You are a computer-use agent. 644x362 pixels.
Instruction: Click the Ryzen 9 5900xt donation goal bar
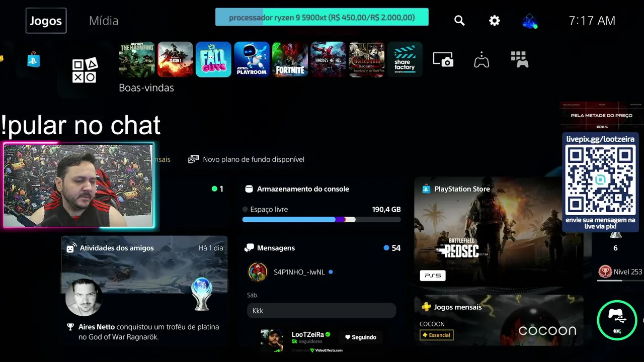click(x=322, y=18)
